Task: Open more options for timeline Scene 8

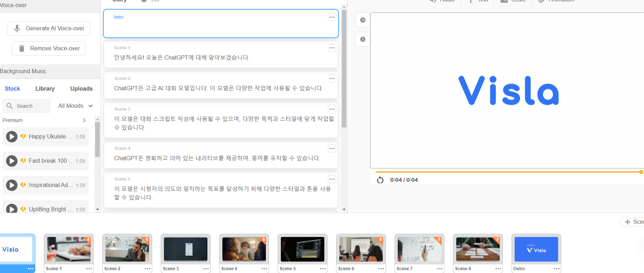Action: pyautogui.click(x=498, y=269)
